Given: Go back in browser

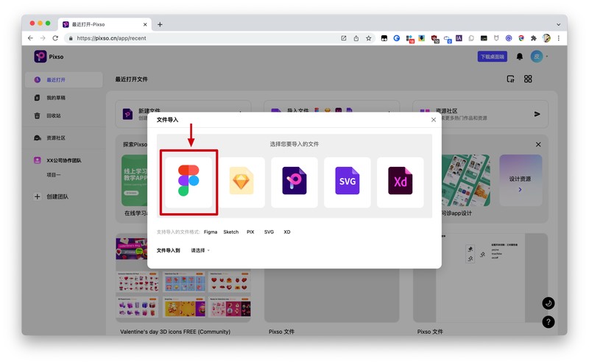Looking at the screenshot, I should click(30, 38).
